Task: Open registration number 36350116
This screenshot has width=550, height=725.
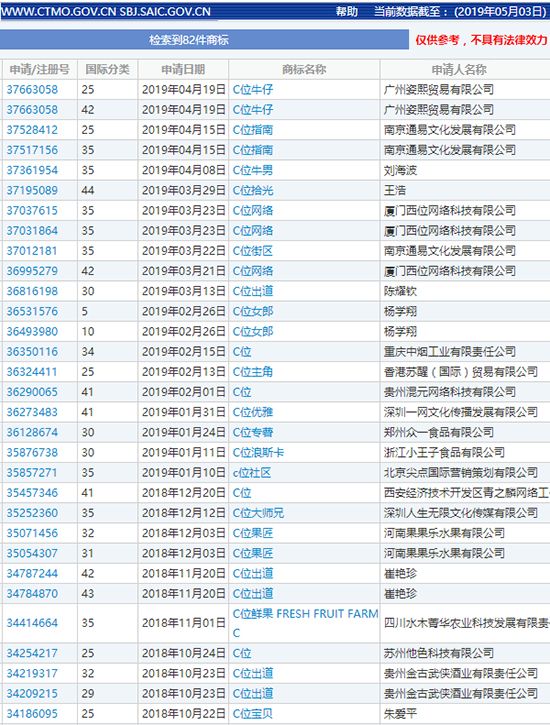Action: coord(32,352)
